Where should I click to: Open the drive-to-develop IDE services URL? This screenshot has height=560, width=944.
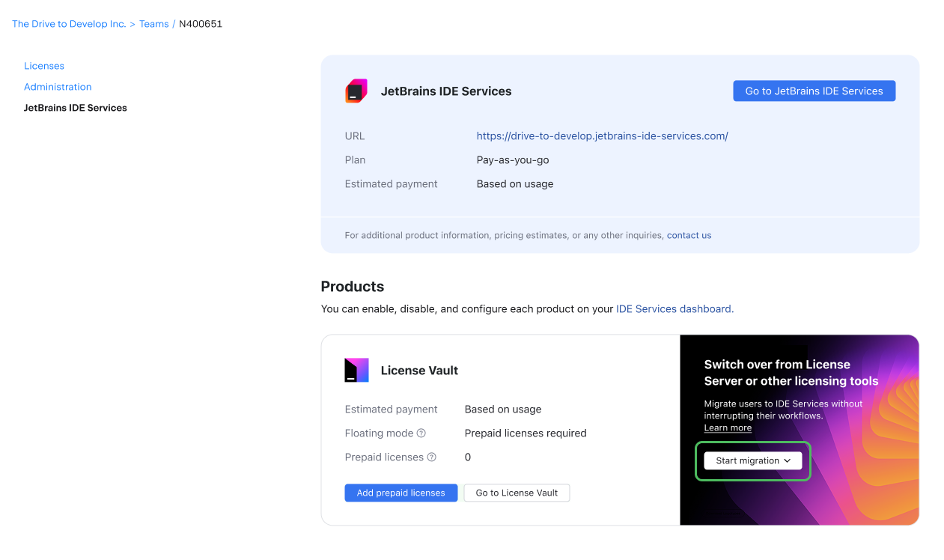coord(602,136)
